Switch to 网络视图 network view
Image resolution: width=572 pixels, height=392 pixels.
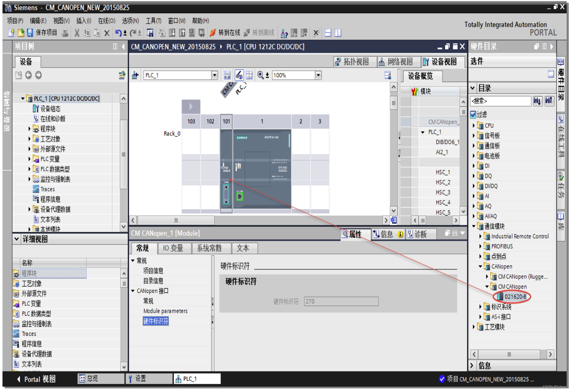coord(399,62)
